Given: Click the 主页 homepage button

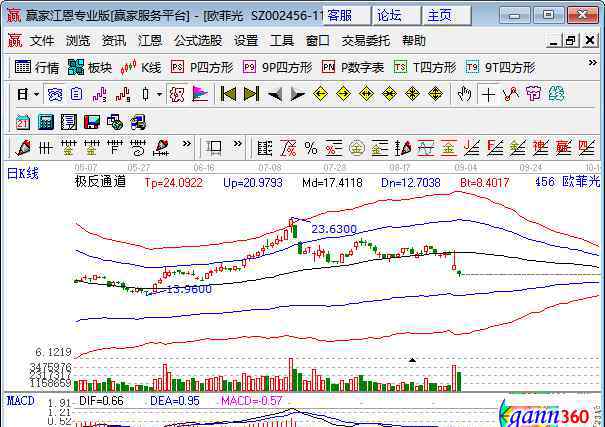Looking at the screenshot, I should pos(446,16).
